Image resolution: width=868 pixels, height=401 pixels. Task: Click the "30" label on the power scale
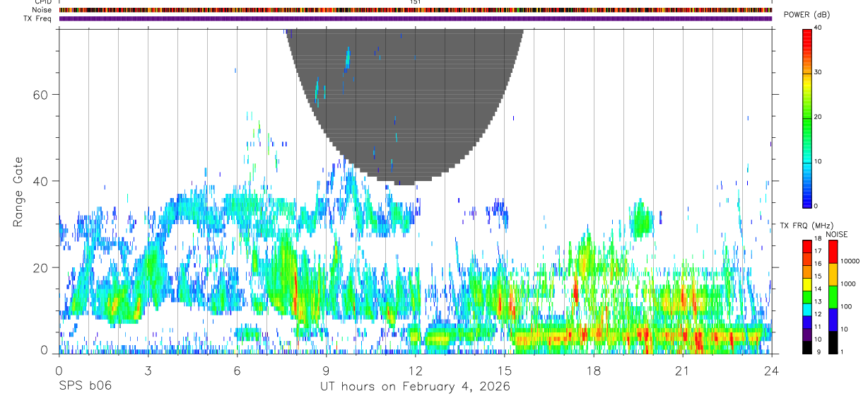pyautogui.click(x=819, y=73)
